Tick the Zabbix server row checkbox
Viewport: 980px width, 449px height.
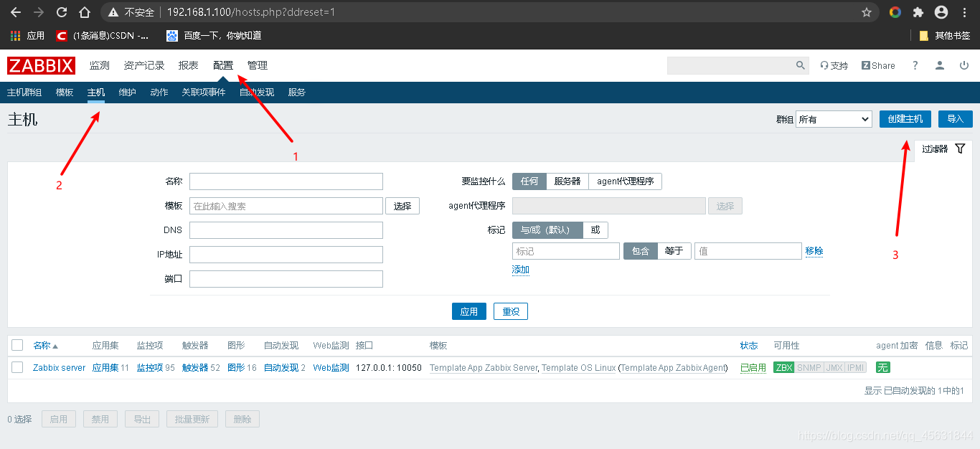17,367
